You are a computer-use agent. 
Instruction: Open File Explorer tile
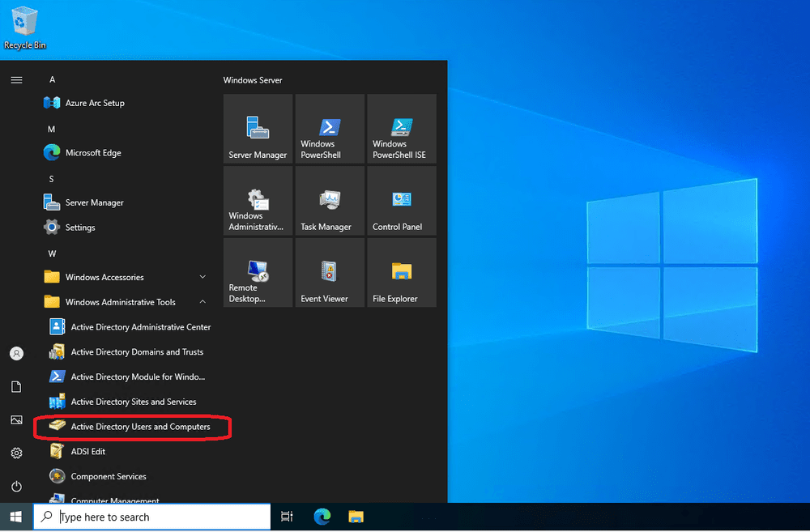[402, 272]
